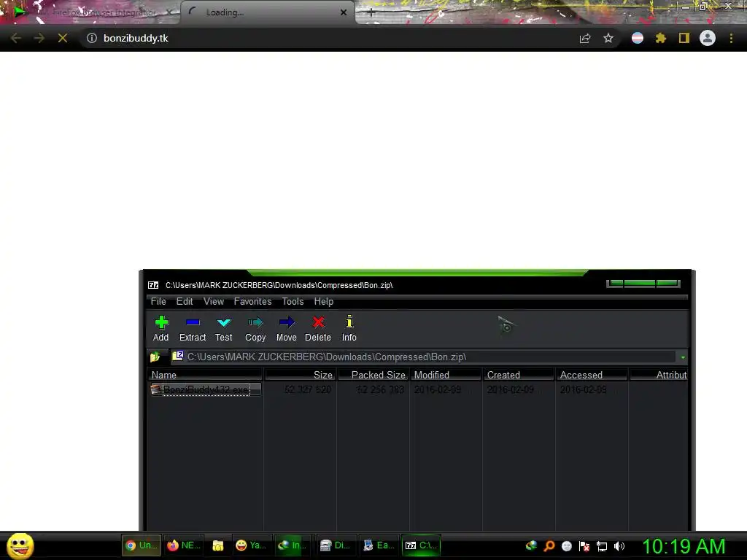This screenshot has height=560, width=747.
Task: Sort by the Accessed column header
Action: (592, 375)
